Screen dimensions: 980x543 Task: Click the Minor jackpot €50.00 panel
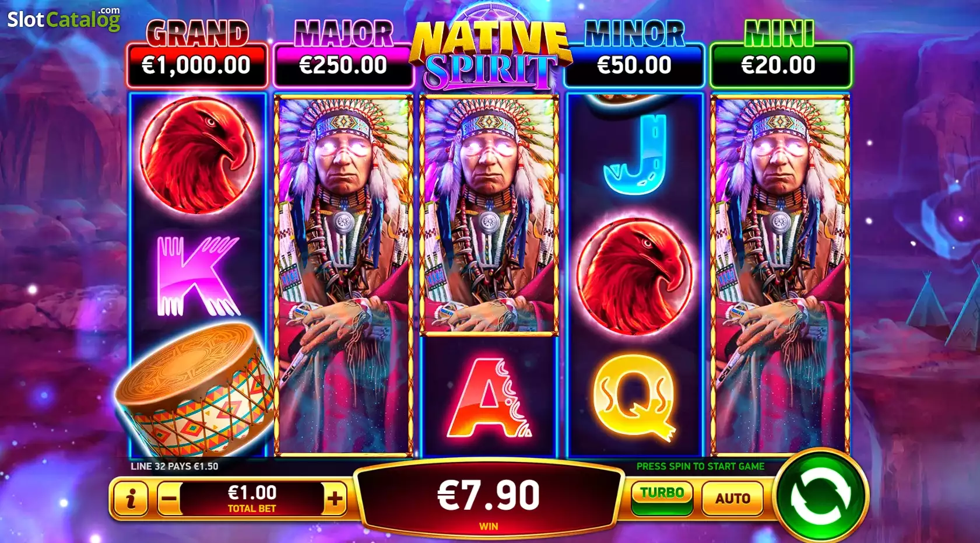tap(634, 65)
